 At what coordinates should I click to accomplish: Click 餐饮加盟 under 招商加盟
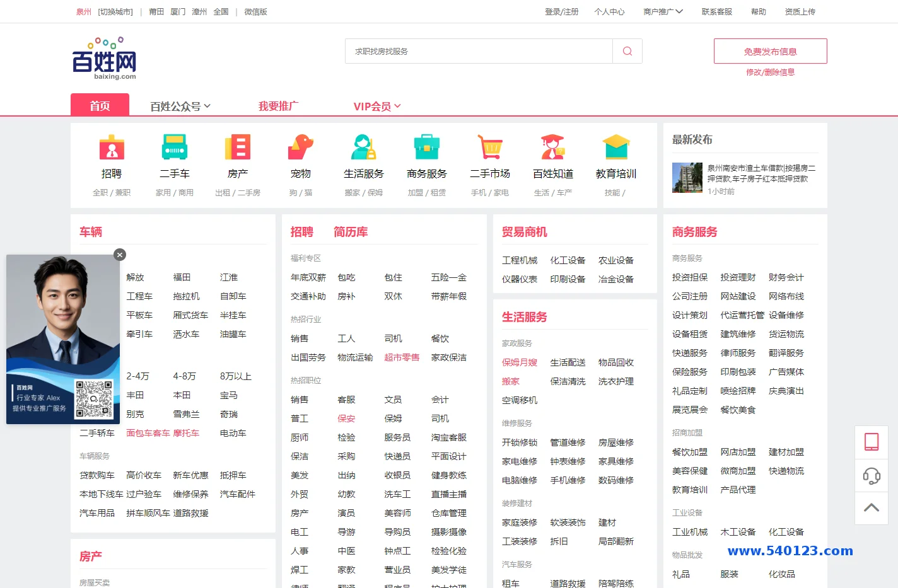(690, 452)
